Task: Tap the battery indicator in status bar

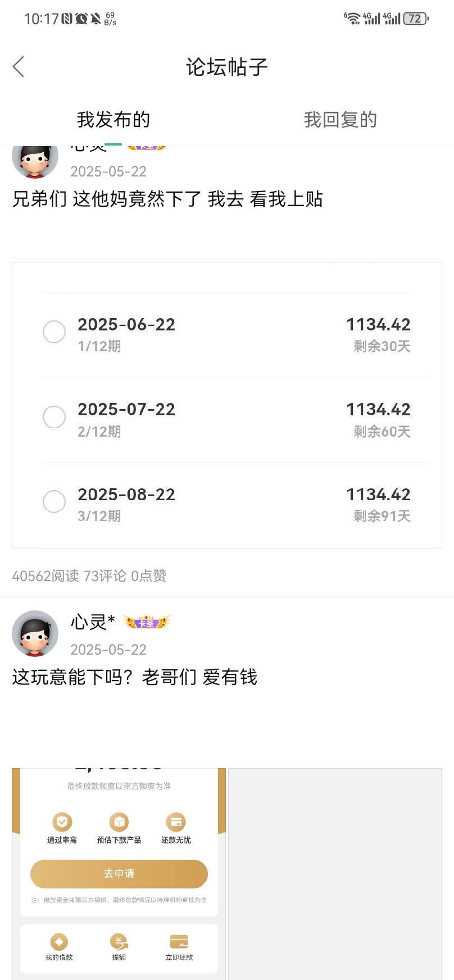Action: tap(416, 19)
